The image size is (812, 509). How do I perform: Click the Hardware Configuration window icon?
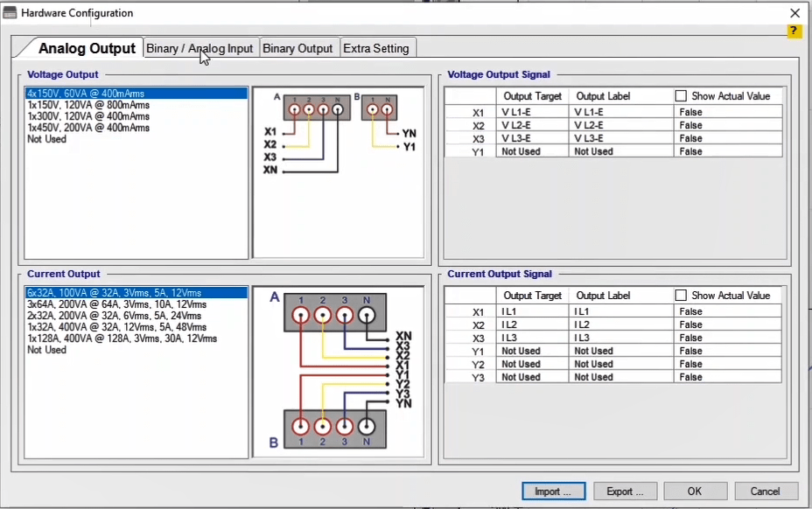10,13
